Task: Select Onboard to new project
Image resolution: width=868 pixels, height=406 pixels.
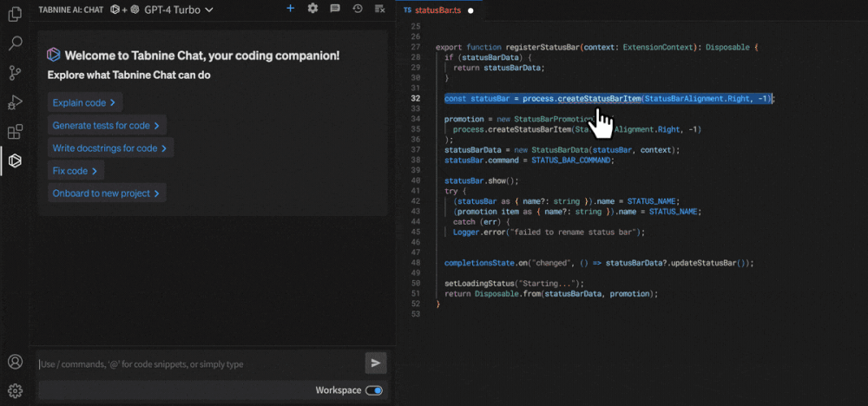Action: pyautogui.click(x=107, y=193)
